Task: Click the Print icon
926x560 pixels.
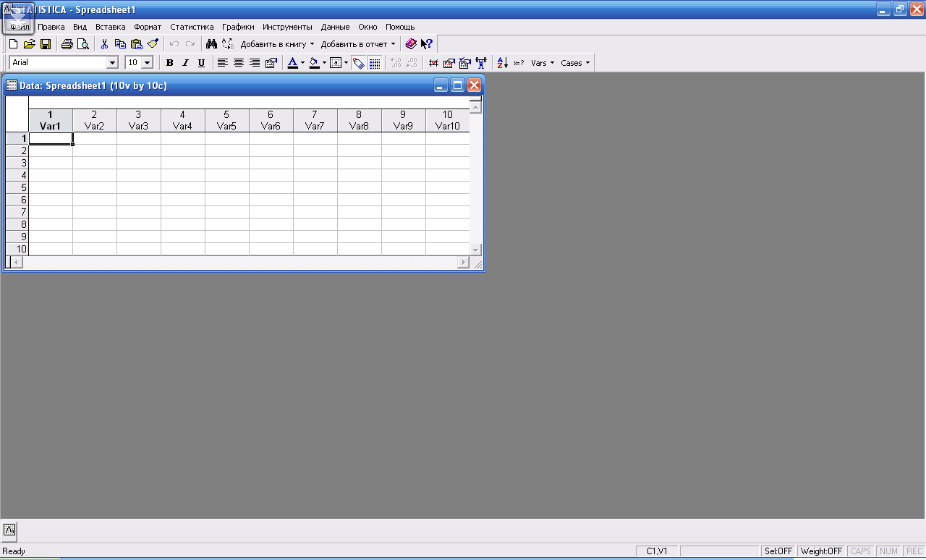Action: [x=67, y=44]
